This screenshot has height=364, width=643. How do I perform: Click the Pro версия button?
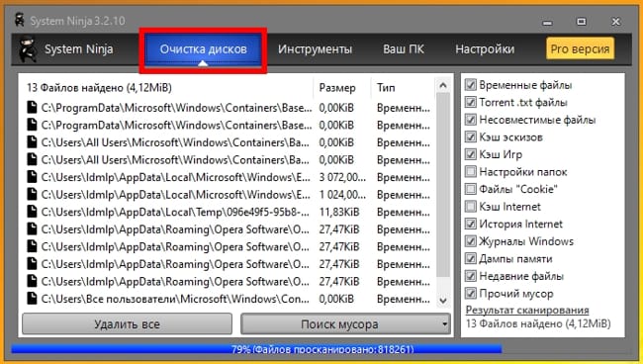point(580,48)
